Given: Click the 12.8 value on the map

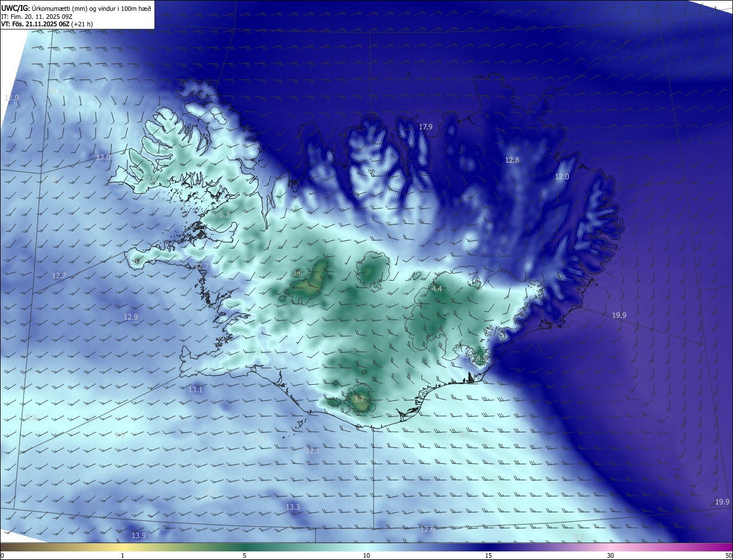Looking at the screenshot, I should point(512,160).
